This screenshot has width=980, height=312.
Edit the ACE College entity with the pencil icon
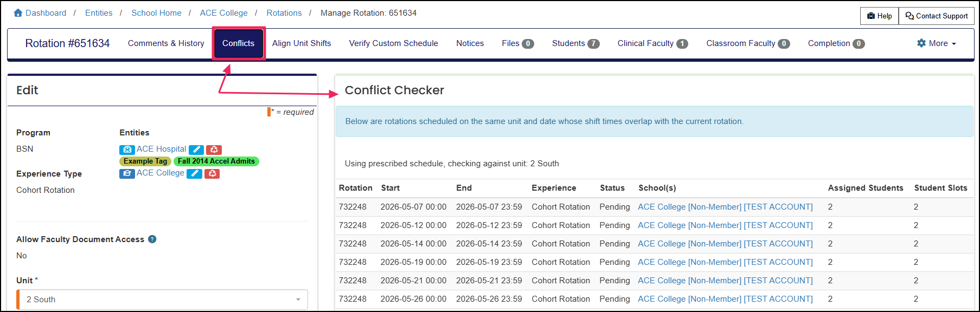(x=194, y=173)
